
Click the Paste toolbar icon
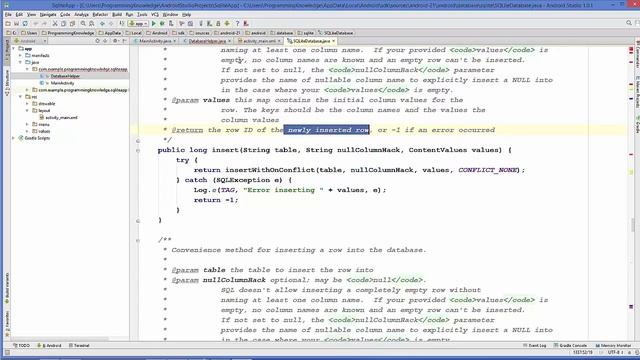(72, 24)
